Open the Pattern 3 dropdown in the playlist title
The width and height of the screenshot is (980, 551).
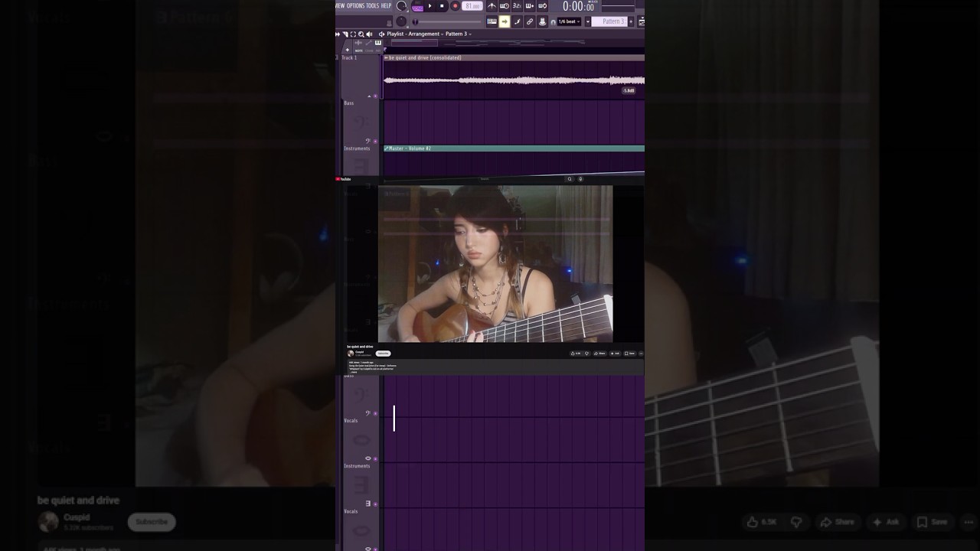point(458,34)
